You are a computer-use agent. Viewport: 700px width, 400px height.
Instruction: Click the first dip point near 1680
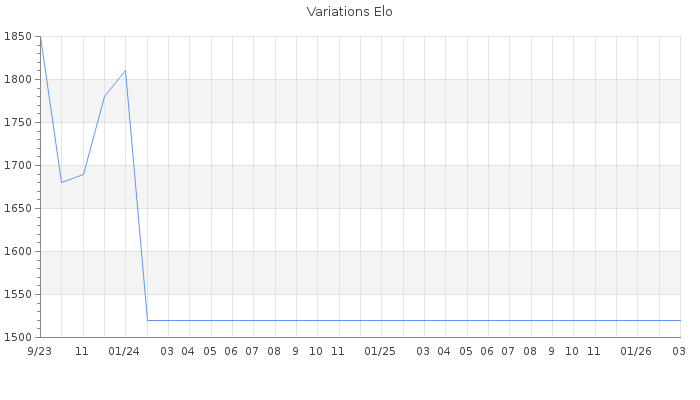[61, 182]
